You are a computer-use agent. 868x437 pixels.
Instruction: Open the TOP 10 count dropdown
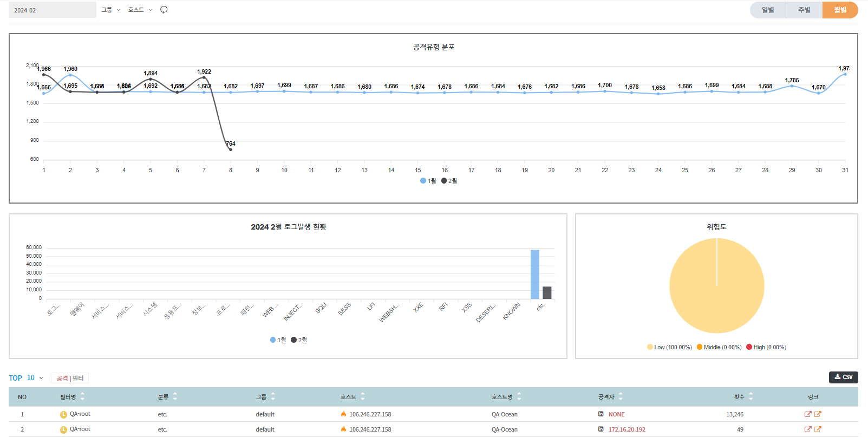click(35, 378)
